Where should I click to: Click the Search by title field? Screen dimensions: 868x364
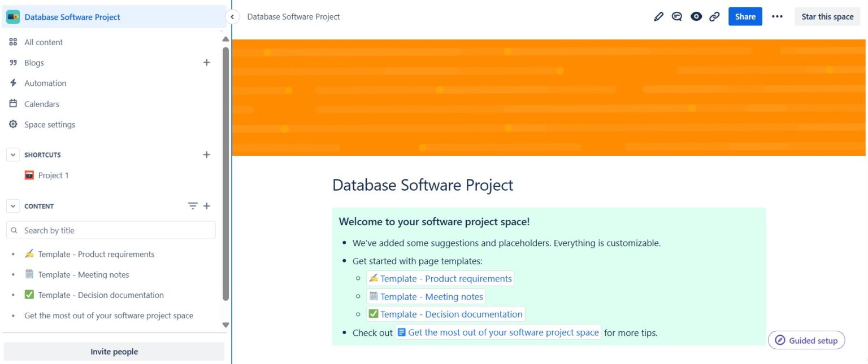(x=111, y=230)
